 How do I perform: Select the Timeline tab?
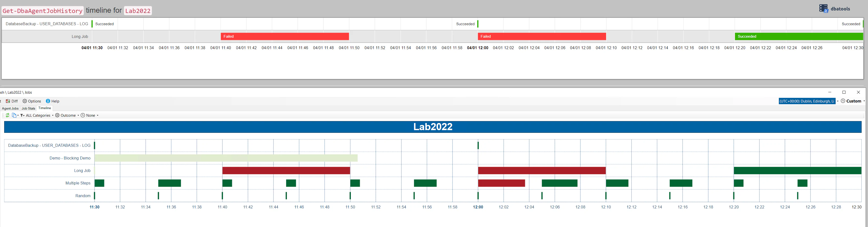45,108
